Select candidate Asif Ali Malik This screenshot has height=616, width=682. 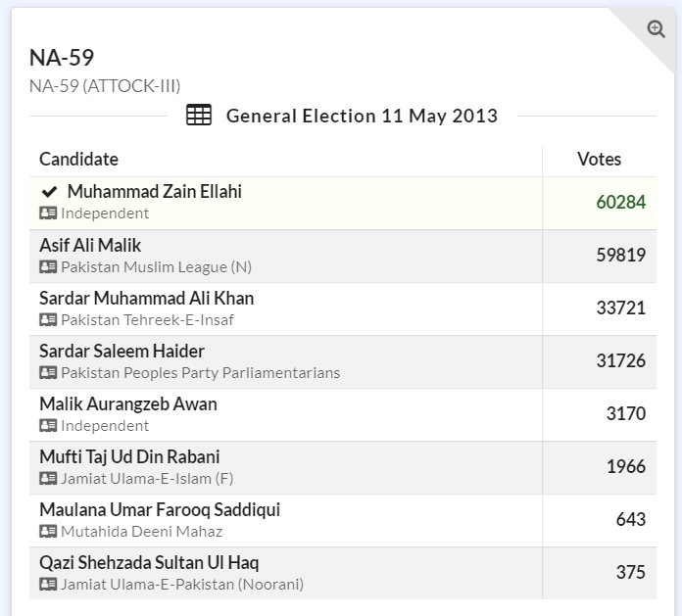point(90,245)
